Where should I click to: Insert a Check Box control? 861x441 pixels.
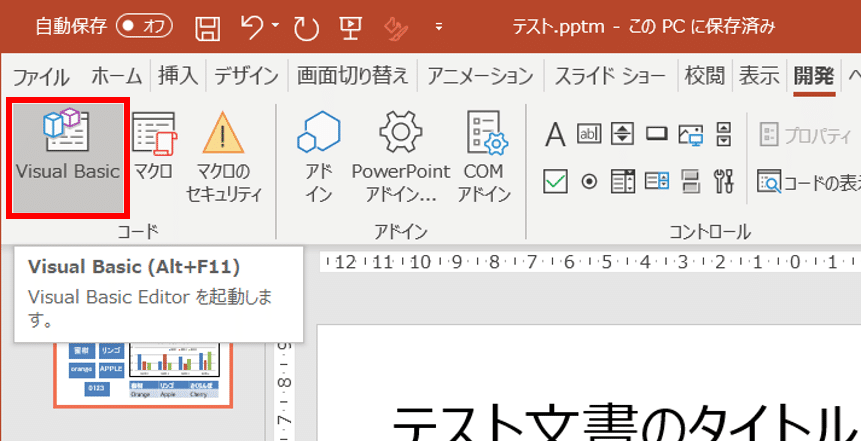(555, 181)
